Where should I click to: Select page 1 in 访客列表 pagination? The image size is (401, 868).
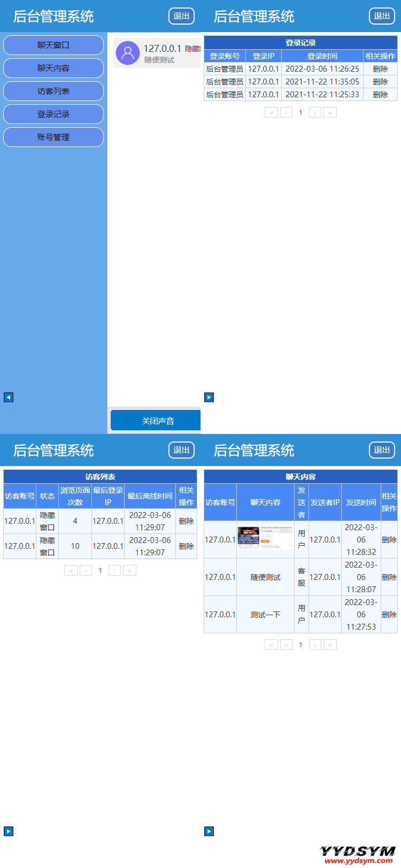[100, 570]
